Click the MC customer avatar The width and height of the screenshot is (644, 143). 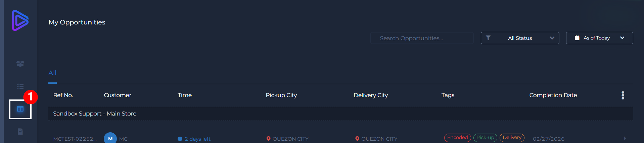[110, 138]
